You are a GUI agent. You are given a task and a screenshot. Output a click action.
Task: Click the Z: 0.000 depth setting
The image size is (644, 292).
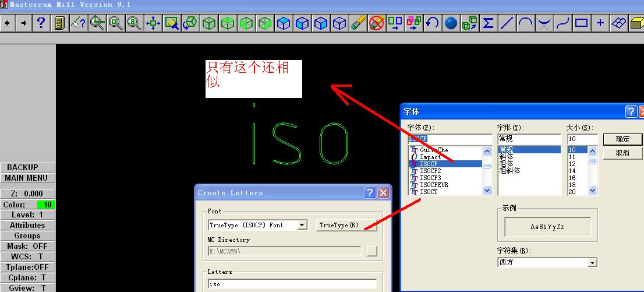[x=27, y=194]
